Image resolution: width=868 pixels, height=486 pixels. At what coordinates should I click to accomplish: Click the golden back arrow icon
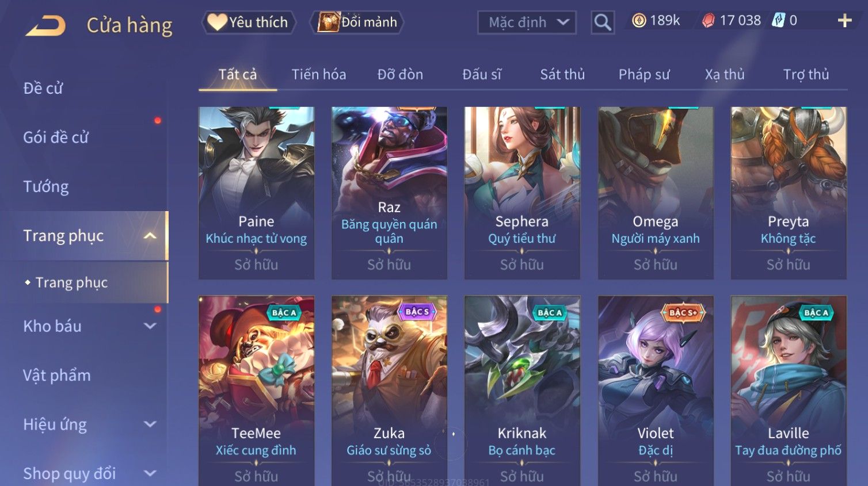45,25
